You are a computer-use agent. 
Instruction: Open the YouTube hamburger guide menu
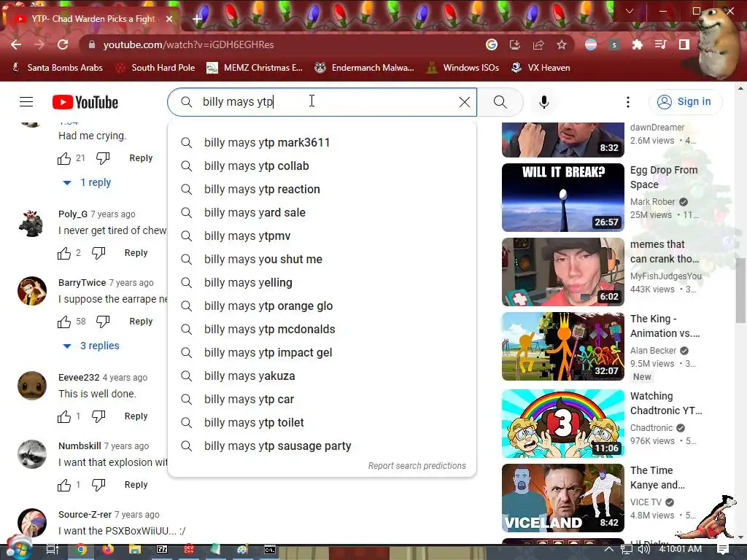26,102
